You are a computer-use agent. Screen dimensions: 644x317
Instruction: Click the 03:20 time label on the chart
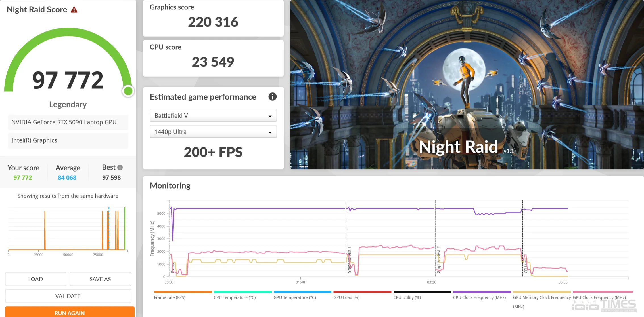(x=432, y=282)
